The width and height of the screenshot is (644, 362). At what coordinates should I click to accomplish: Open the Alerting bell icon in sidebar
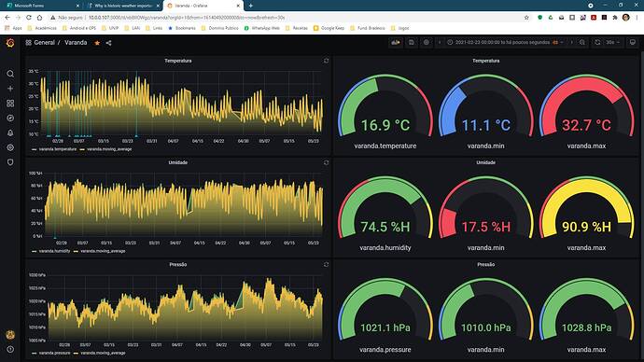coord(10,133)
